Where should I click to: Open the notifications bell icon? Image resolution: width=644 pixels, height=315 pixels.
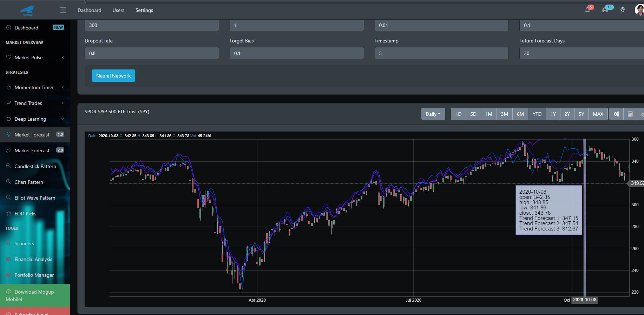(587, 10)
